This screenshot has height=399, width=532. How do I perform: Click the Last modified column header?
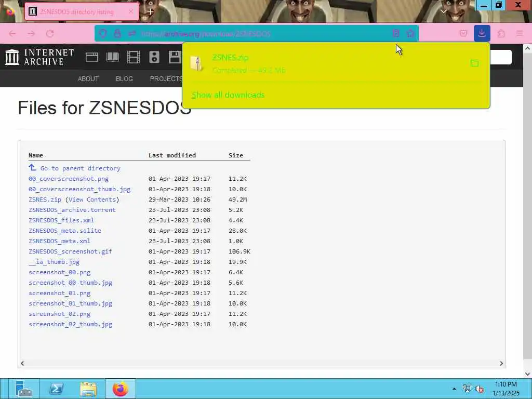172,155
